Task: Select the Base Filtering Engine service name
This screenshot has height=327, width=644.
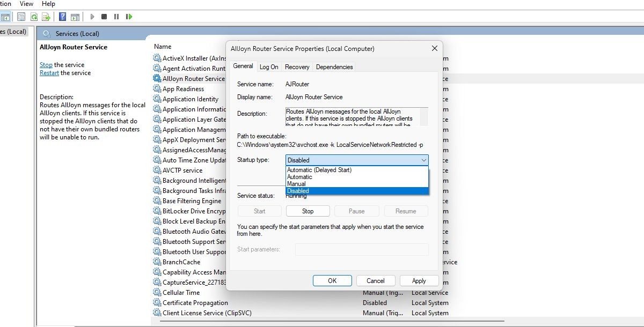Action: point(192,201)
